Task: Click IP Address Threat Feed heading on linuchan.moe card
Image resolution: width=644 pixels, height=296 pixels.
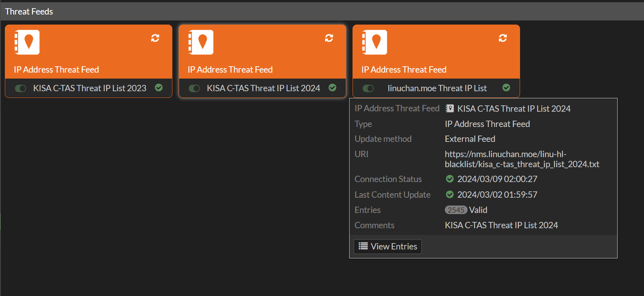Action: point(404,70)
